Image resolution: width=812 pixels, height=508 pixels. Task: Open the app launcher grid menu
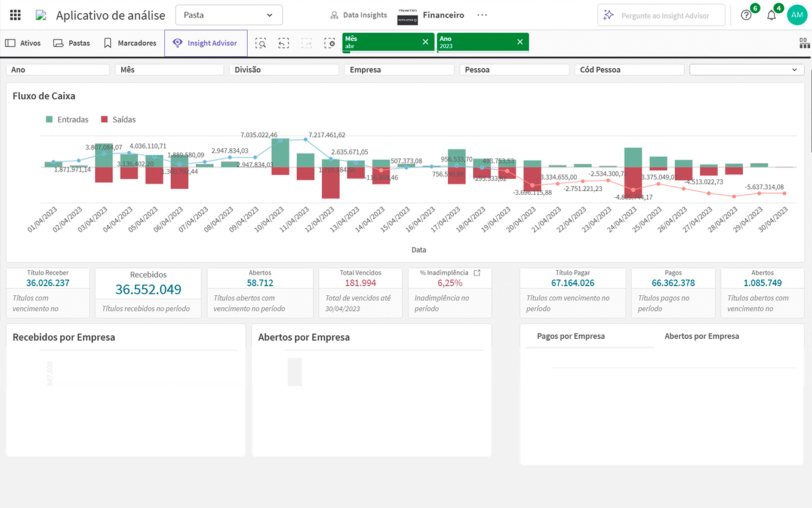(x=16, y=15)
